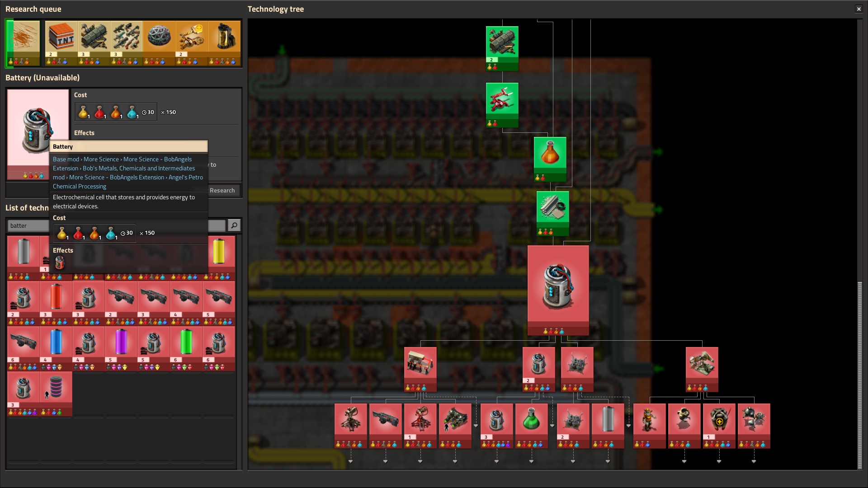The width and height of the screenshot is (868, 488).
Task: Open the large Battery node in technology tree
Action: tap(558, 290)
